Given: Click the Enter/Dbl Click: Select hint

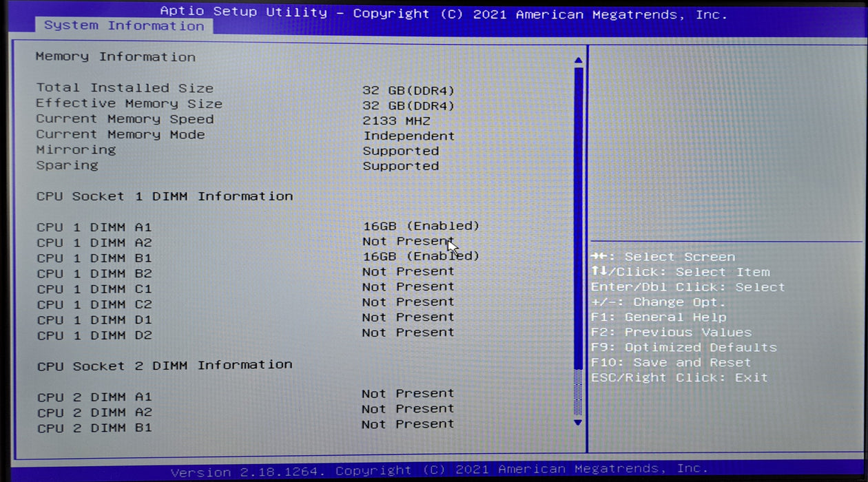Looking at the screenshot, I should click(x=688, y=287).
